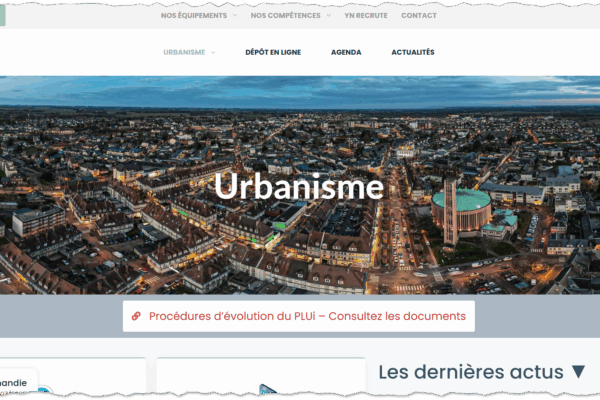Open the Agenda tab
This screenshot has width=600, height=400.
coord(346,53)
